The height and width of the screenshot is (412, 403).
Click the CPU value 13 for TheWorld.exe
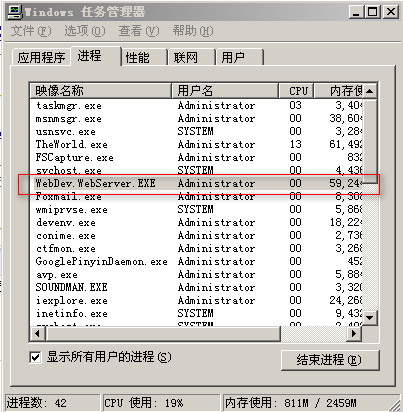click(x=295, y=145)
